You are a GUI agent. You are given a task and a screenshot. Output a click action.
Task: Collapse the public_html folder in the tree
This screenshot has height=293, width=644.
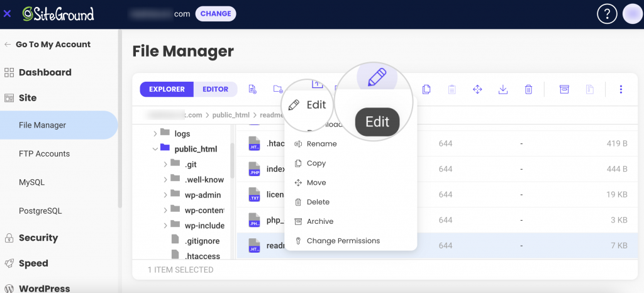click(x=155, y=149)
